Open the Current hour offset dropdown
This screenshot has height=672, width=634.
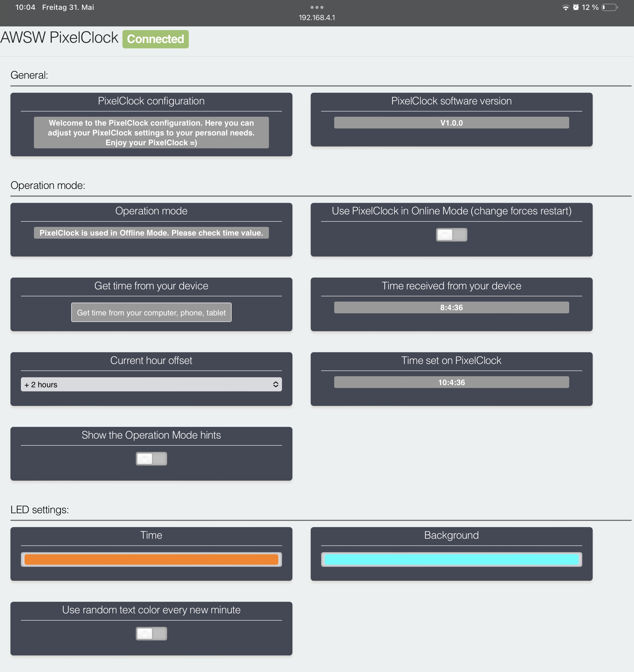click(151, 384)
